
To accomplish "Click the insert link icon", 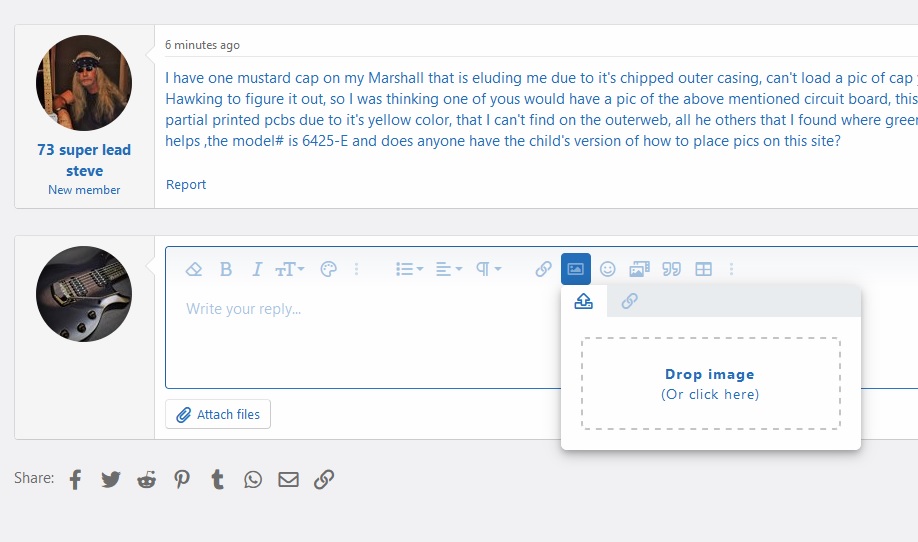I will pos(543,269).
